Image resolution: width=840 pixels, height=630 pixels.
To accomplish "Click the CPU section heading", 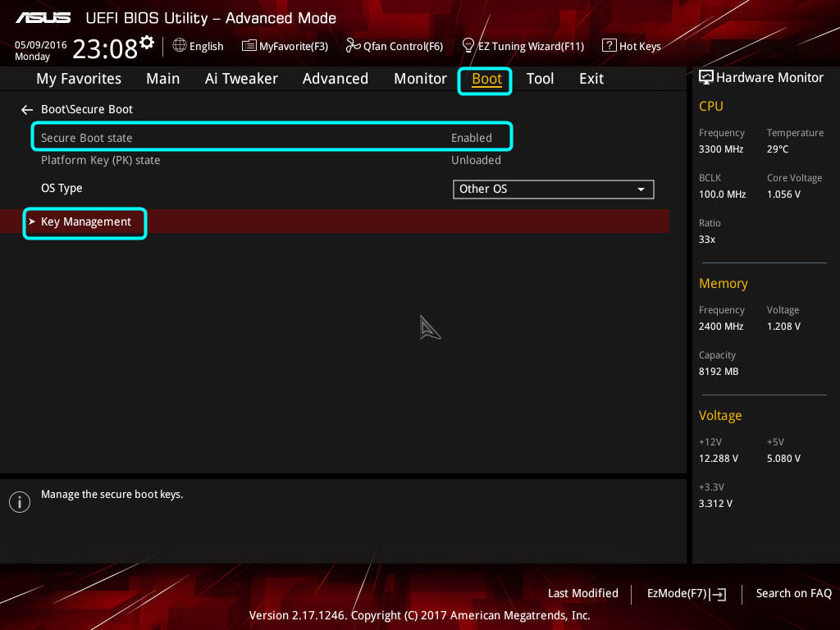I will click(x=711, y=106).
